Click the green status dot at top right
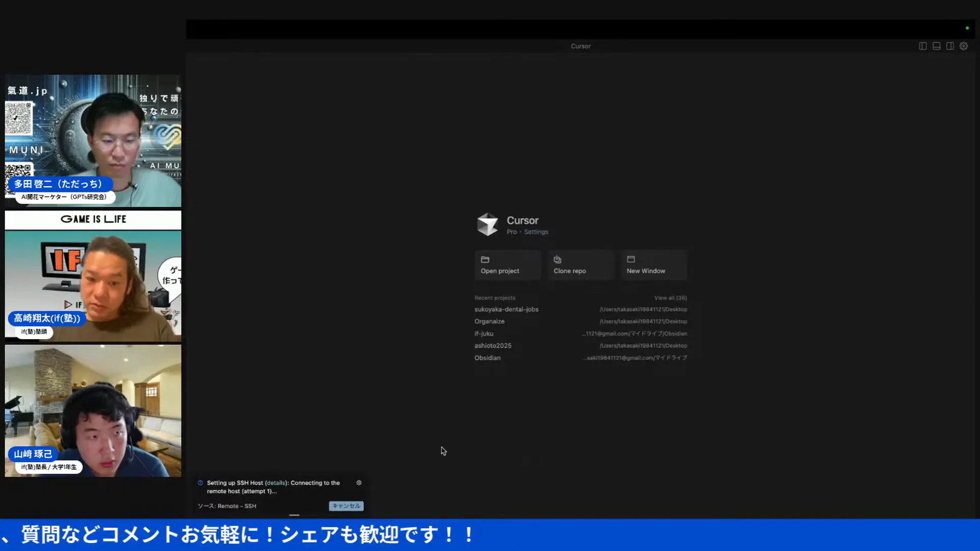 tap(967, 28)
